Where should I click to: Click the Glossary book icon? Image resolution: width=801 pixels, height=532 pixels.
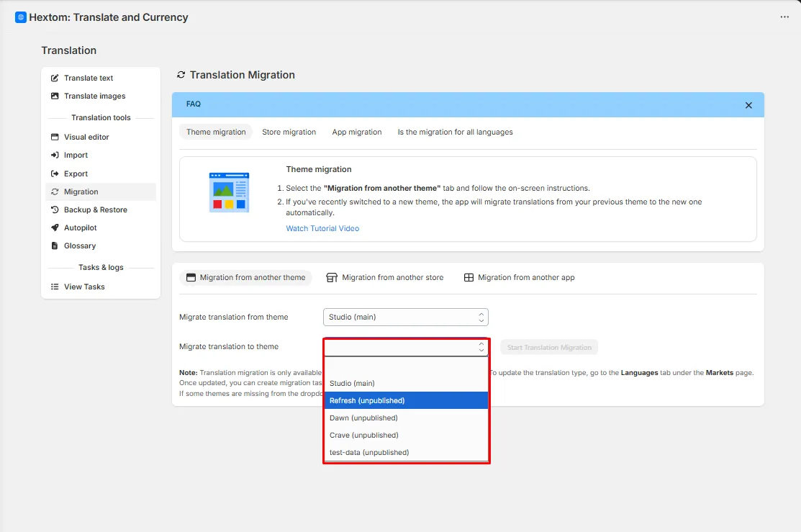(x=55, y=245)
